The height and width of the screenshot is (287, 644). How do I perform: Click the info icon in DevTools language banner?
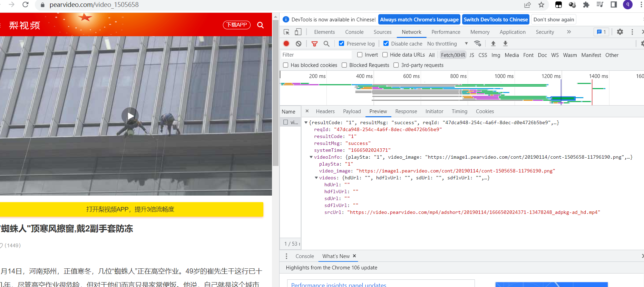286,19
